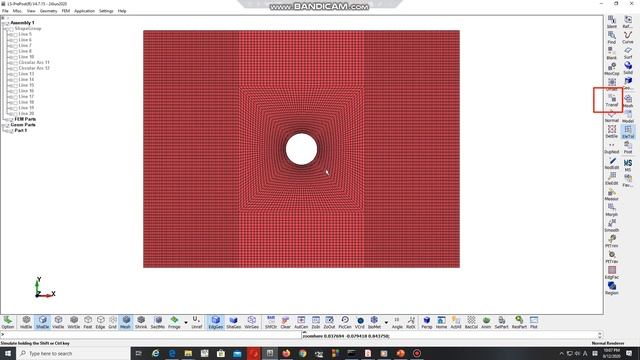Toggle VieEle view element display

pyautogui.click(x=58, y=322)
